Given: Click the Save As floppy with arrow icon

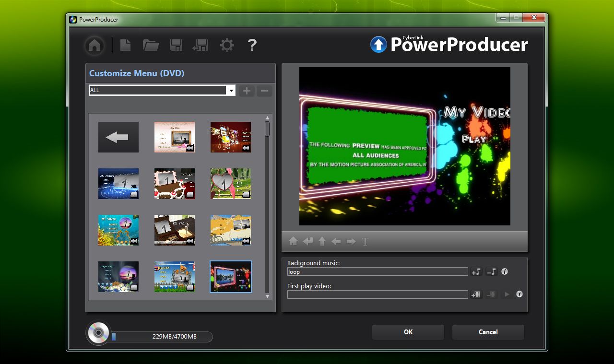Looking at the screenshot, I should coord(200,45).
